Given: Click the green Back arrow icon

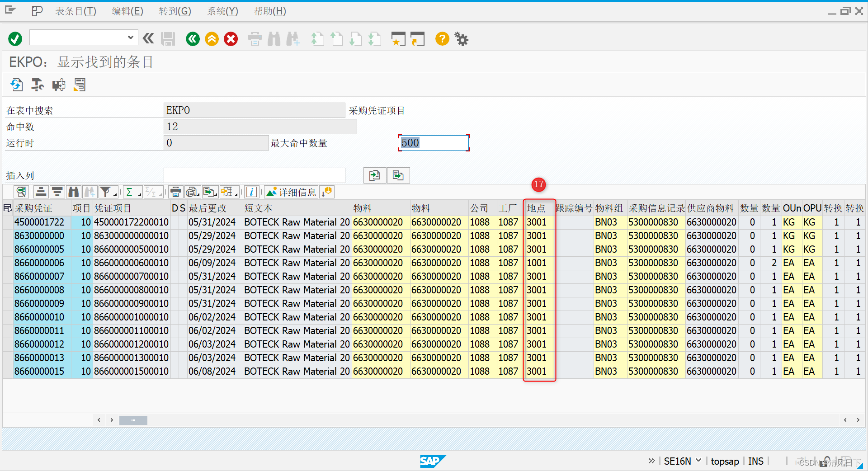Looking at the screenshot, I should pos(193,39).
